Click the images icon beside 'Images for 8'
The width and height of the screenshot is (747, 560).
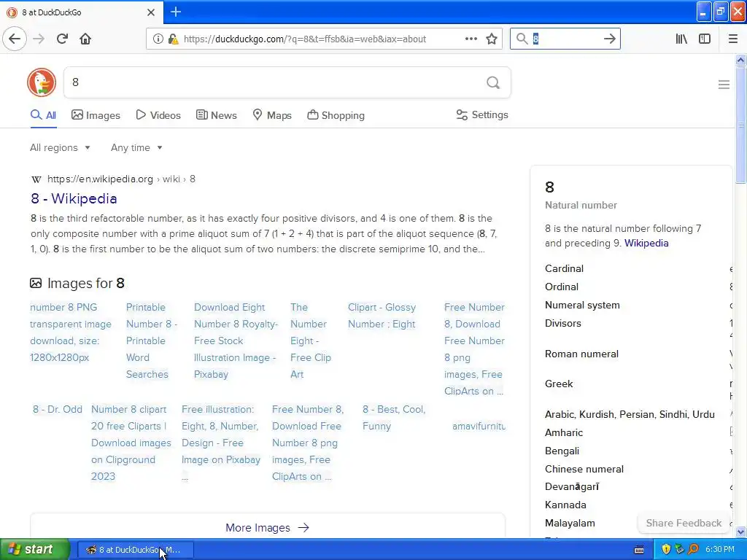tap(36, 284)
